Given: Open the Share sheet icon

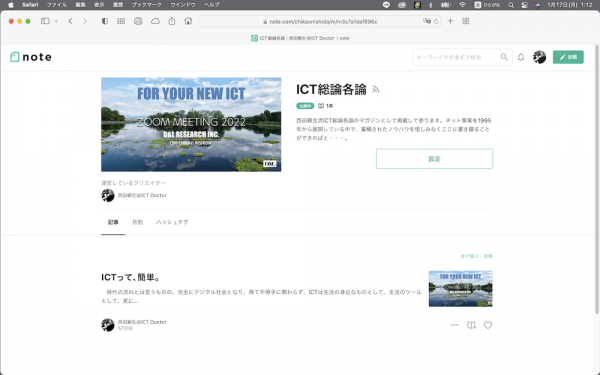Looking at the screenshot, I should click(x=172, y=21).
